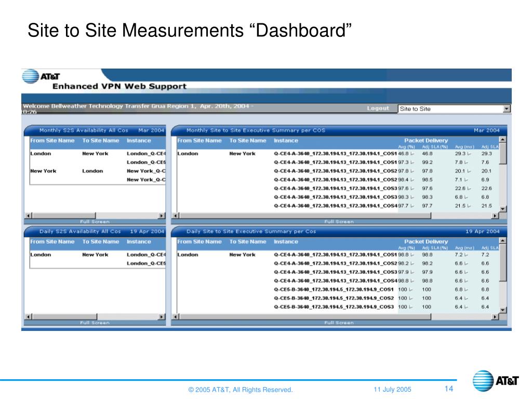Image resolution: width=532 pixels, height=399 pixels.
Task: Click left scroll arrow in Daily Executive Summary
Action: point(176,316)
